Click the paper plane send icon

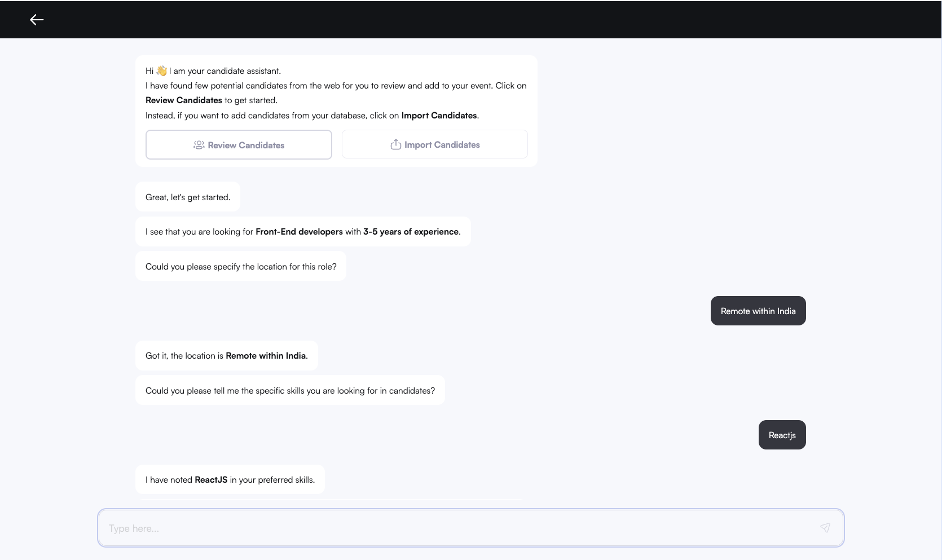point(825,528)
